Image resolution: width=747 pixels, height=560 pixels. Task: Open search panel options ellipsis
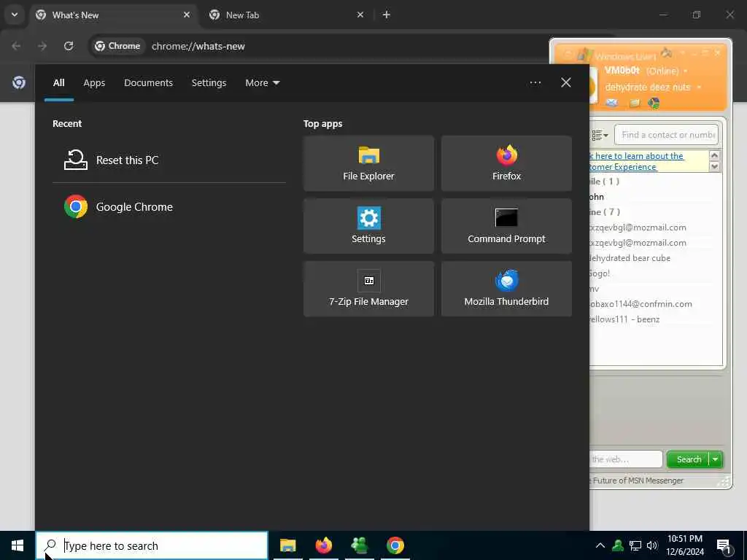coord(535,83)
